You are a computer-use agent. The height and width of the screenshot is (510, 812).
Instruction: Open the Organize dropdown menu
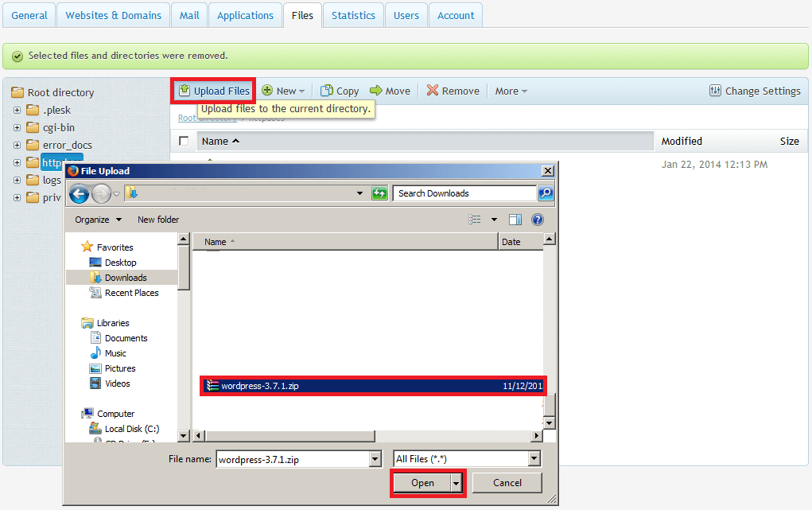pyautogui.click(x=99, y=220)
